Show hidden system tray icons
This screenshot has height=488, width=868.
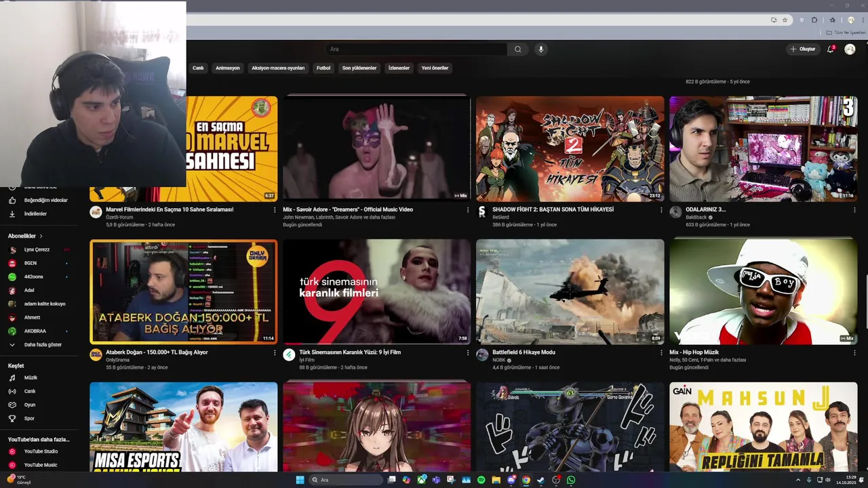tap(797, 480)
